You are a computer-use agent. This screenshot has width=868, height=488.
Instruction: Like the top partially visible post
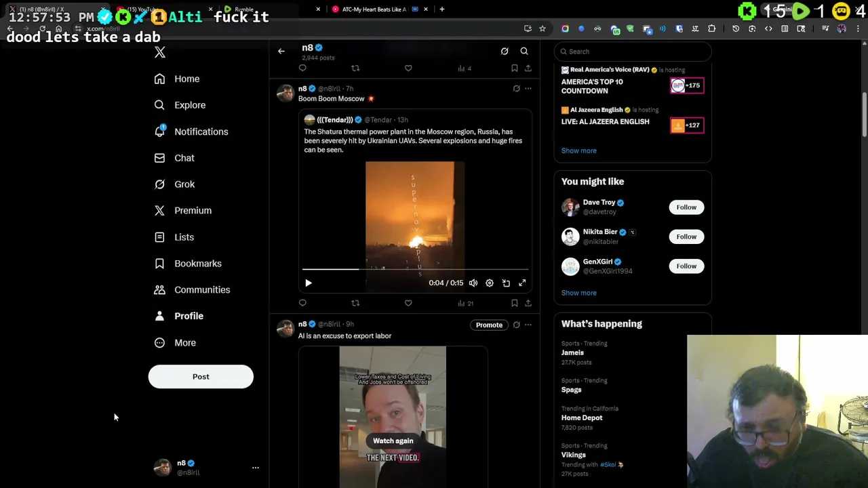point(408,68)
